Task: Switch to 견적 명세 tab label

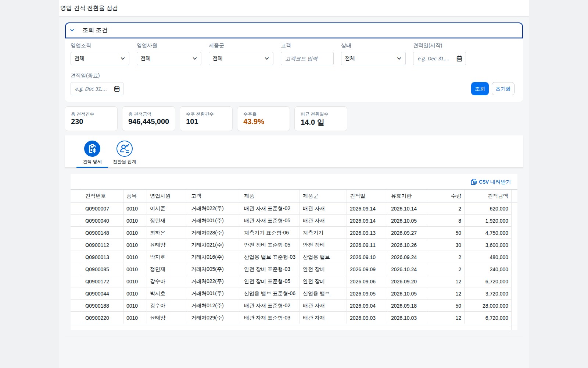Action: (92, 162)
